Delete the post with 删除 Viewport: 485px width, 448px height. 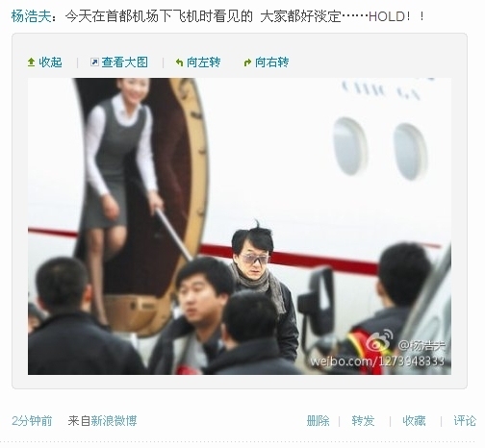coord(318,420)
